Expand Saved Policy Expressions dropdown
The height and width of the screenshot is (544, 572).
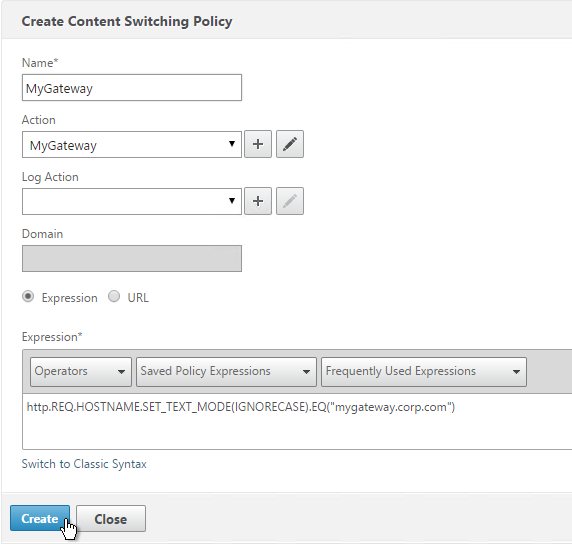coord(226,371)
